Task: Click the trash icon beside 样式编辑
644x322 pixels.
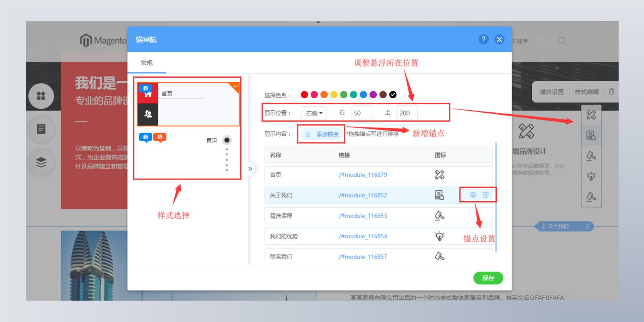Action: (x=611, y=92)
